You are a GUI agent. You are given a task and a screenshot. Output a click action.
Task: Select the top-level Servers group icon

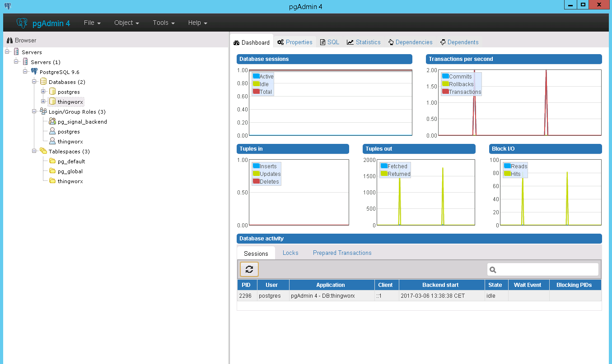tap(16, 52)
